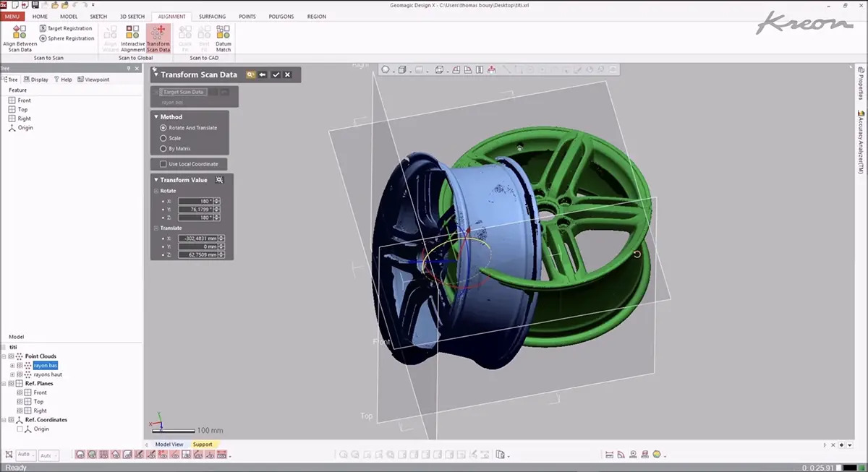Click the red MENU button
The height and width of the screenshot is (472, 868).
pyautogui.click(x=14, y=16)
